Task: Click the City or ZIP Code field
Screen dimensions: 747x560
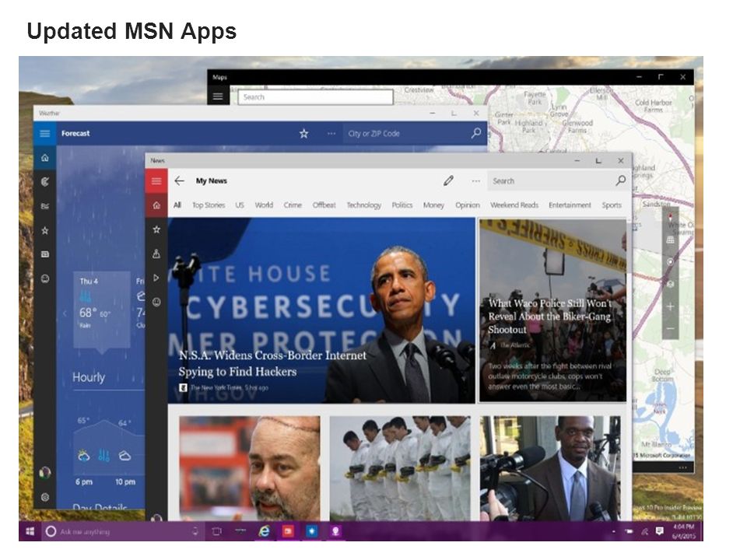Action: point(405,133)
